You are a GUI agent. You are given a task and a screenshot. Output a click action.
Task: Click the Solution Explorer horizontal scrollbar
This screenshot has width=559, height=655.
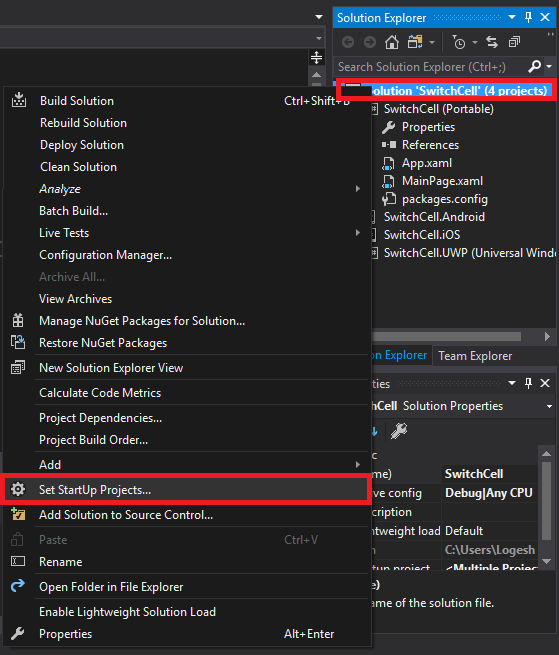(447, 337)
